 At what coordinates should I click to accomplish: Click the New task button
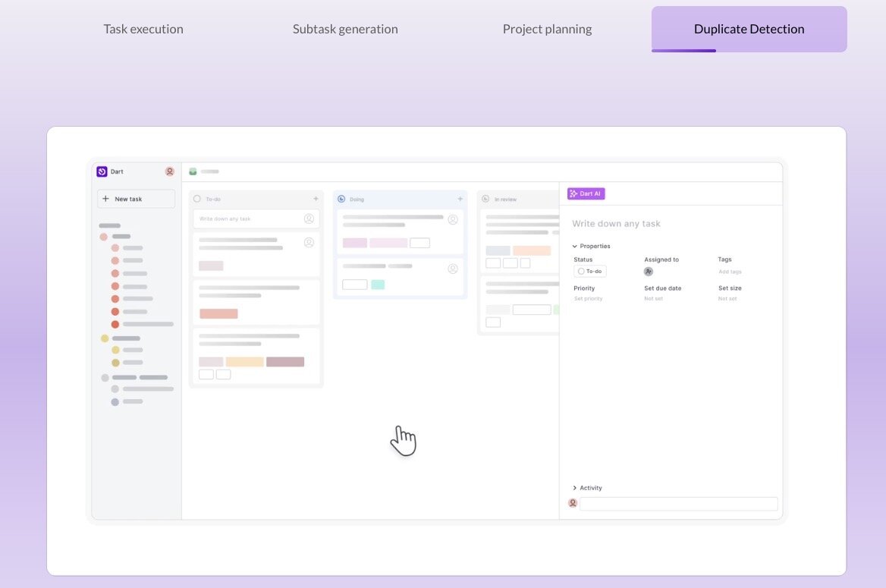(x=136, y=199)
